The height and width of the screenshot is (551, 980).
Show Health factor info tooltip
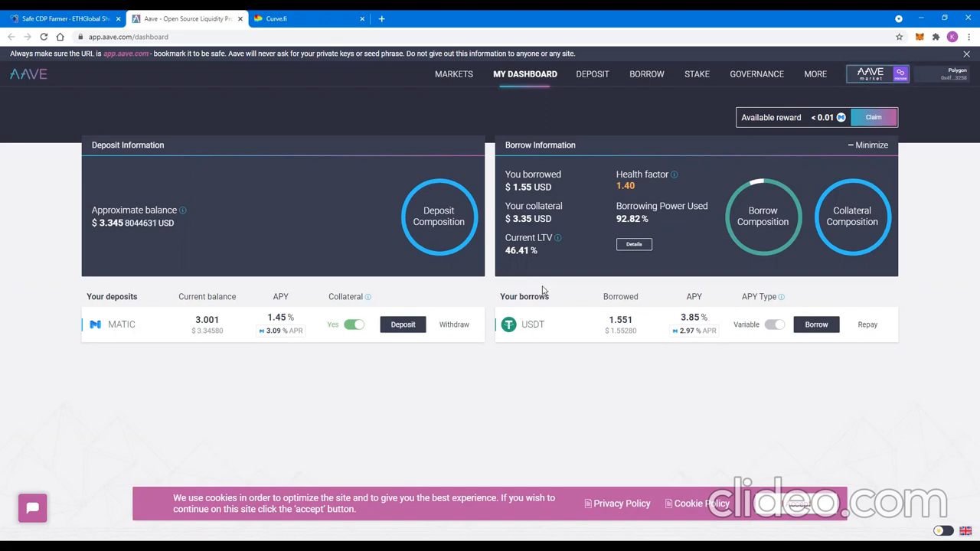click(x=675, y=174)
